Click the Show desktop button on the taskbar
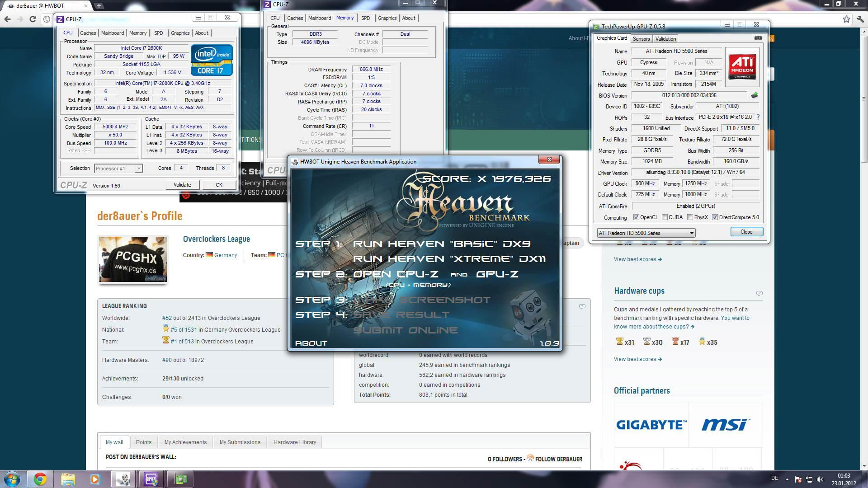 tap(864, 479)
